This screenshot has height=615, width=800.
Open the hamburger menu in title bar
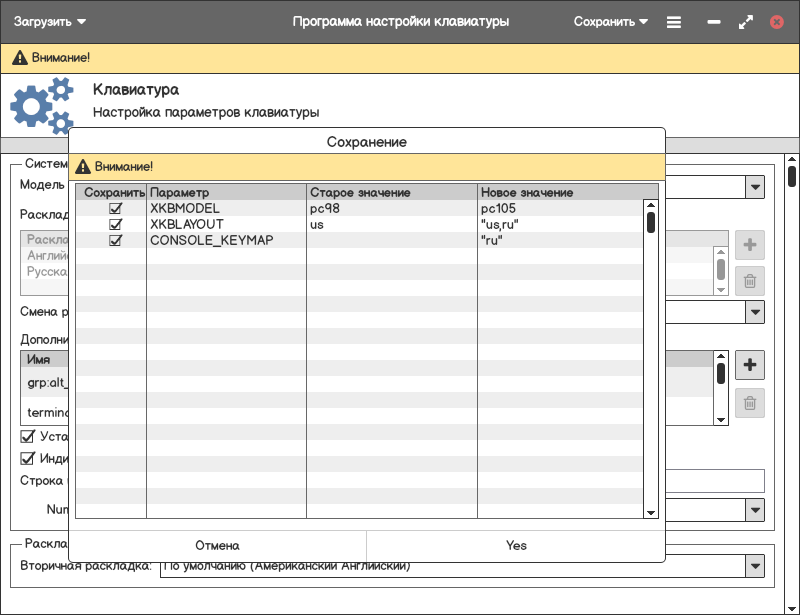coord(674,22)
